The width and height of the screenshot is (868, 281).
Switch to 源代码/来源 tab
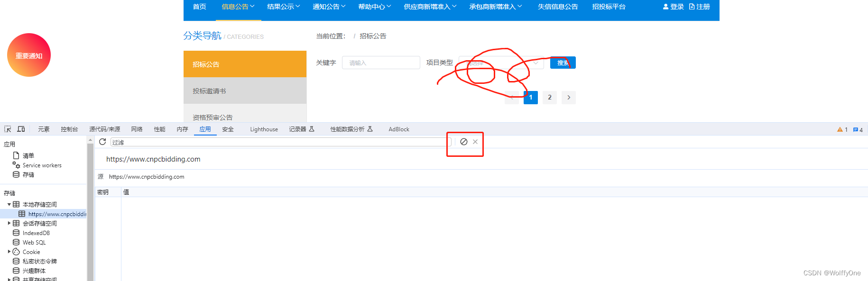105,129
